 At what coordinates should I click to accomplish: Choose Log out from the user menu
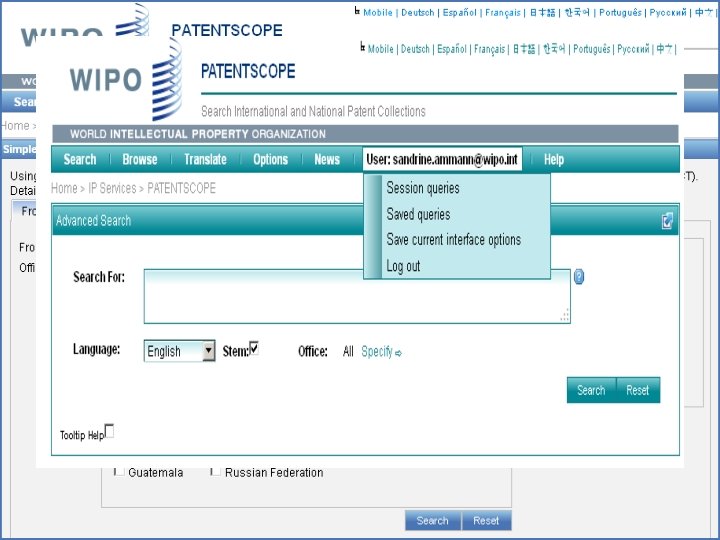click(403, 266)
